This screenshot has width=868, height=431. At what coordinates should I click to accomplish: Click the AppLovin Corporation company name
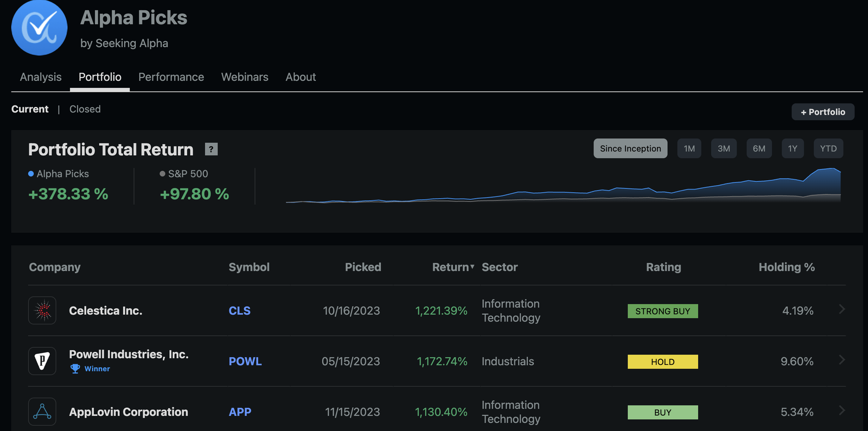coord(129,411)
